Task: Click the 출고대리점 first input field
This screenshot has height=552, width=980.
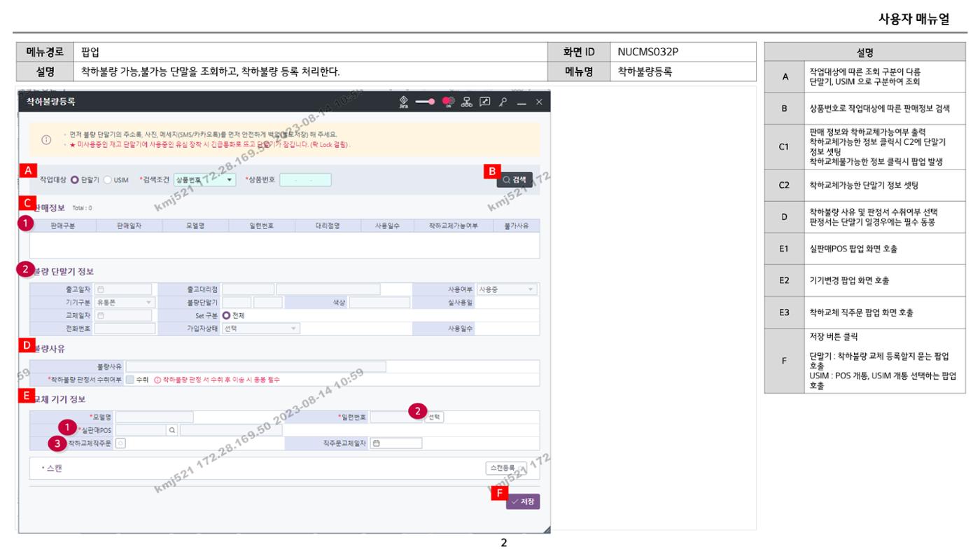Action: [x=248, y=289]
